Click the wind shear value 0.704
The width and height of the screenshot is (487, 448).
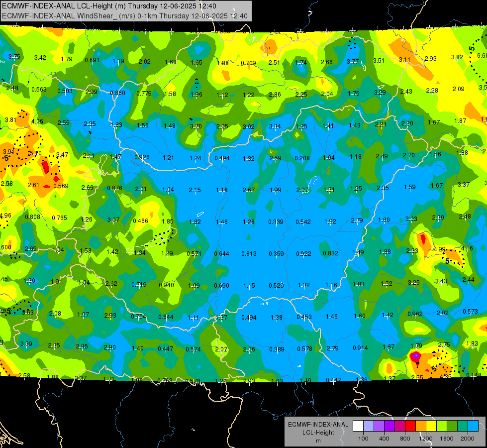pyautogui.click(x=138, y=317)
